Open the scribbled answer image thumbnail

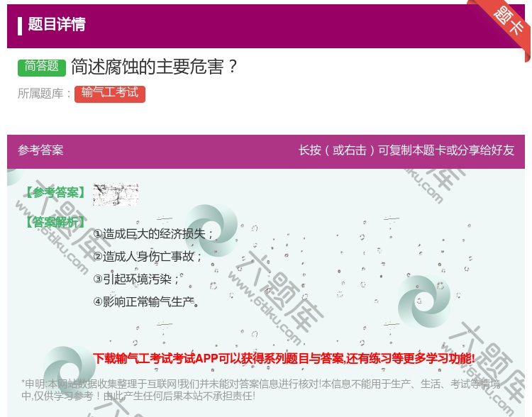(116, 194)
